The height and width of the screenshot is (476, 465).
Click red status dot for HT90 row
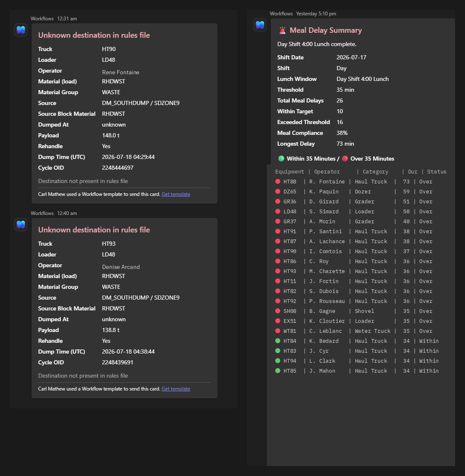click(x=278, y=251)
